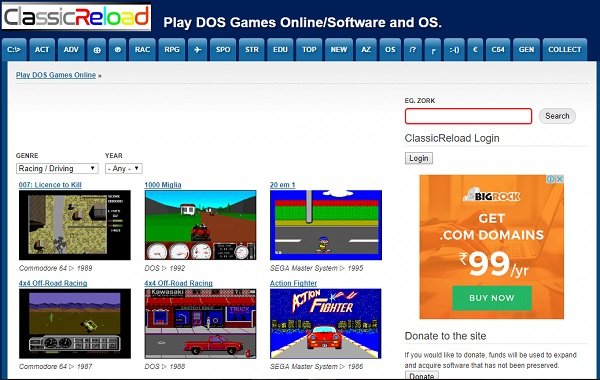This screenshot has height=380, width=600.
Task: Open DOS 4x4 Off-Road Racing title link
Action: (x=178, y=283)
